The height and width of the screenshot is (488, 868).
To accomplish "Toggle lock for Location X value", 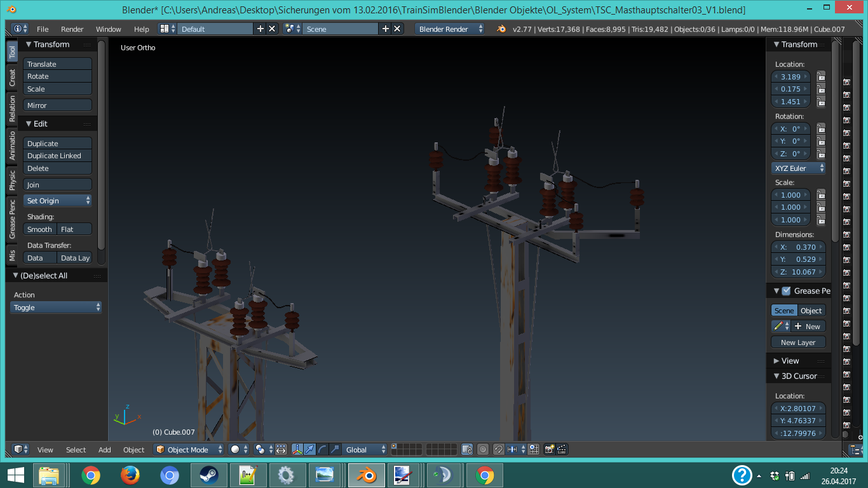I will [821, 77].
